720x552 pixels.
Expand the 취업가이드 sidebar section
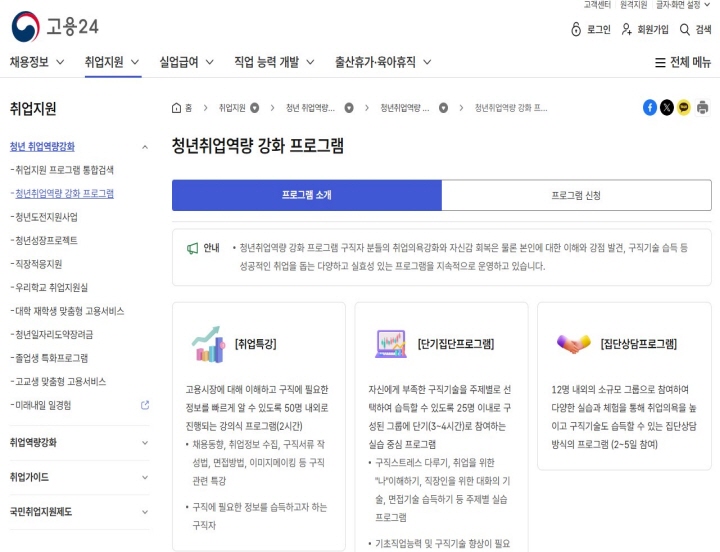[145, 477]
